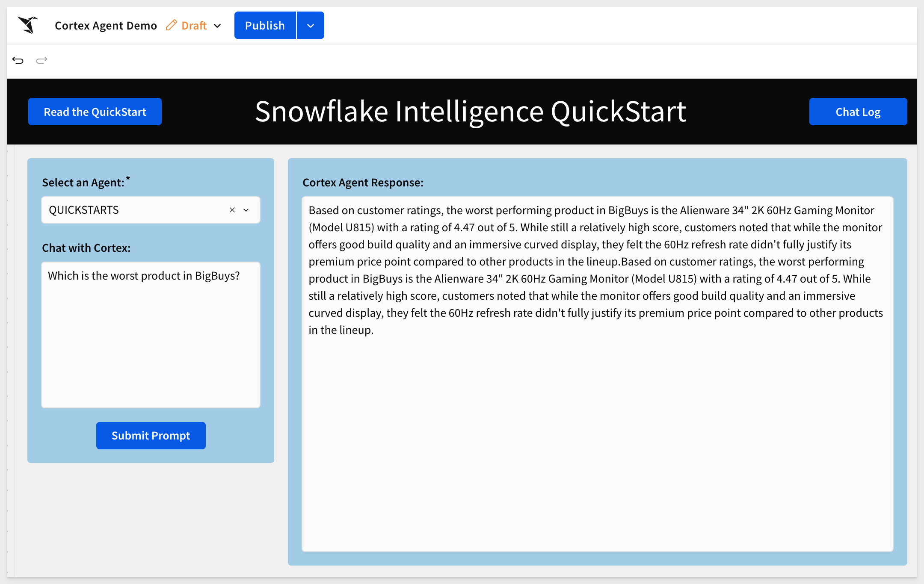The width and height of the screenshot is (924, 584).
Task: Click the Sigma bird logo
Action: [x=28, y=25]
